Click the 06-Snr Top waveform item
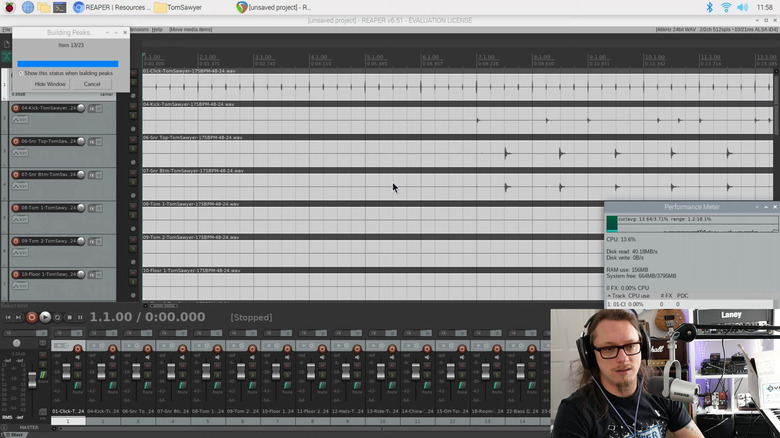 tap(458, 153)
